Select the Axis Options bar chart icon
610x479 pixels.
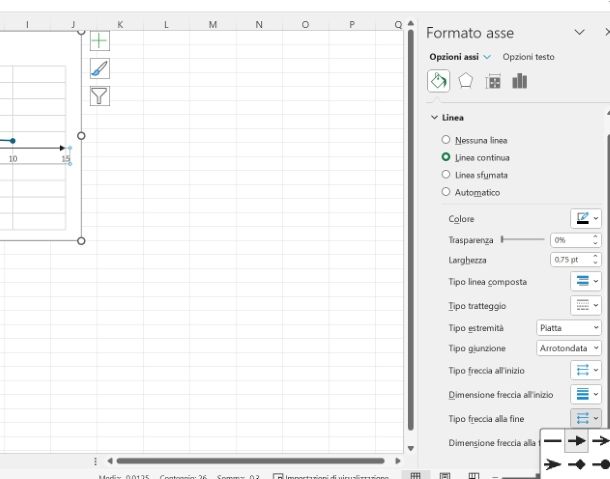520,81
